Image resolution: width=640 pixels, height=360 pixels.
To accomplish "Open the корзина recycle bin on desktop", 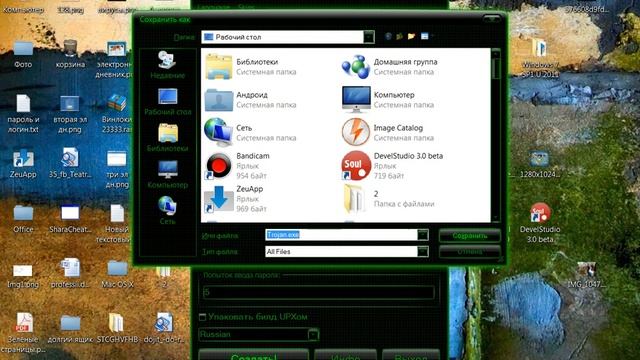I will point(70,54).
